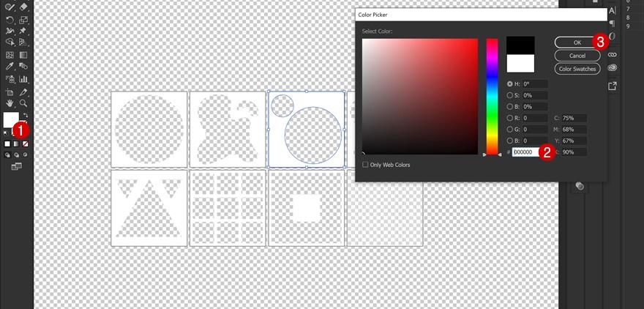Viewport: 644px width, 309px height.
Task: Select the Mesh tool
Action: (10, 55)
